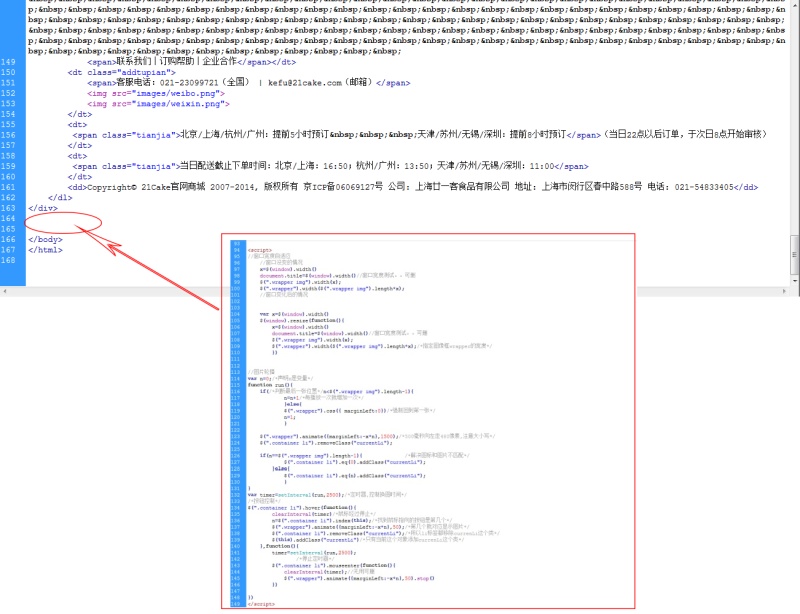Viewport: 800px width, 614px height.
Task: Click the horizontal scrollbar left arrow
Action: [5, 291]
